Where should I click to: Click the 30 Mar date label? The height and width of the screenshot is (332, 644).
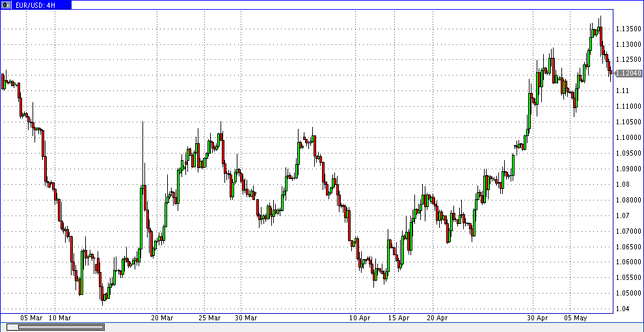[246, 318]
